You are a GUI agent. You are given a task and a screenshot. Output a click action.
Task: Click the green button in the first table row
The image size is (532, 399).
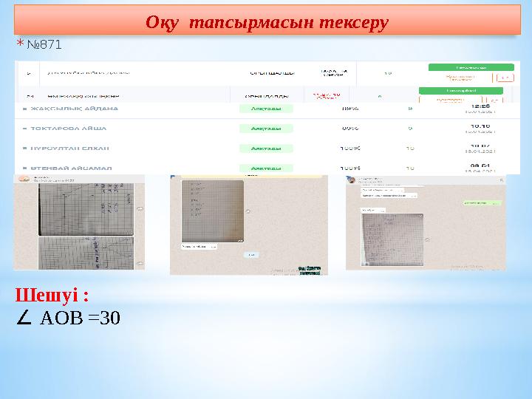pyautogui.click(x=471, y=67)
